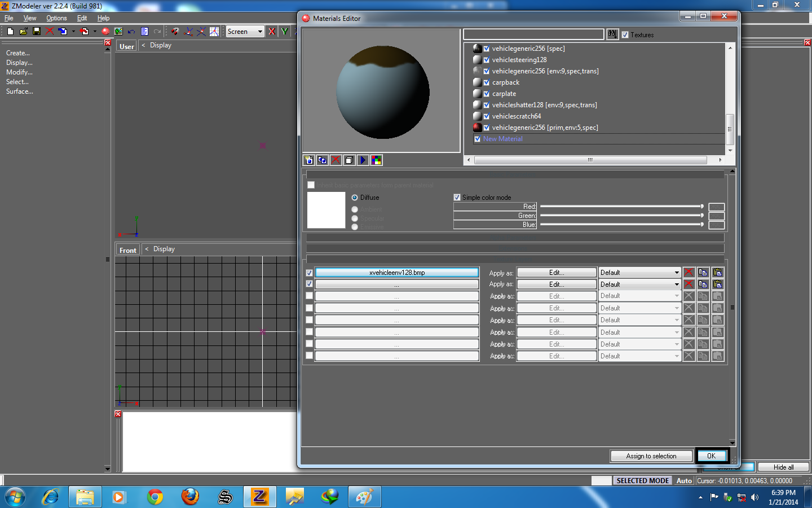
Task: Create a new material in the Materials Editor
Action: coord(308,160)
